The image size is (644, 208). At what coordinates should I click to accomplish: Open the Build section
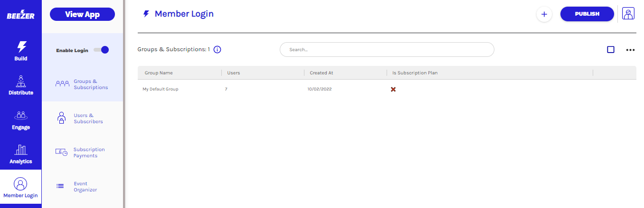pos(20,52)
